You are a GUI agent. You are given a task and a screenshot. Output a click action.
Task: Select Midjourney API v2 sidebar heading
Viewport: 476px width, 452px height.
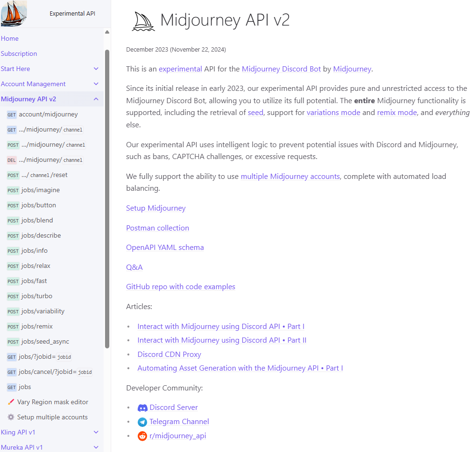[x=28, y=99]
